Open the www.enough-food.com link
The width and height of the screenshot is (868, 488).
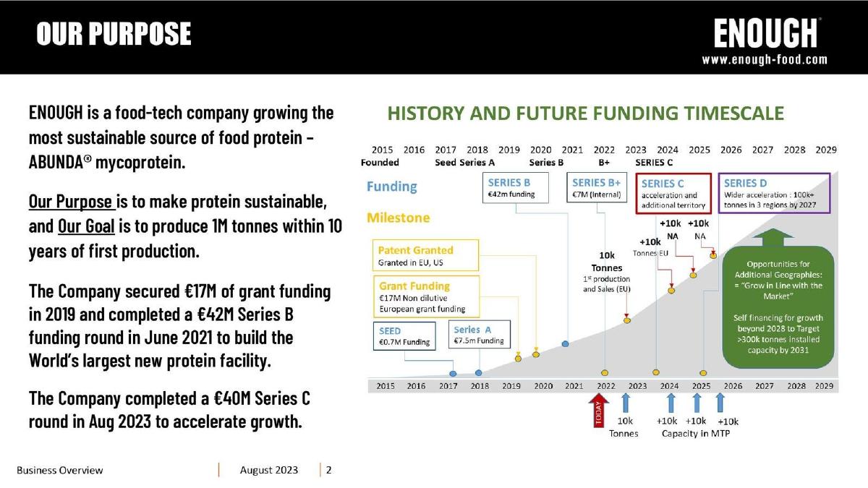(x=764, y=60)
